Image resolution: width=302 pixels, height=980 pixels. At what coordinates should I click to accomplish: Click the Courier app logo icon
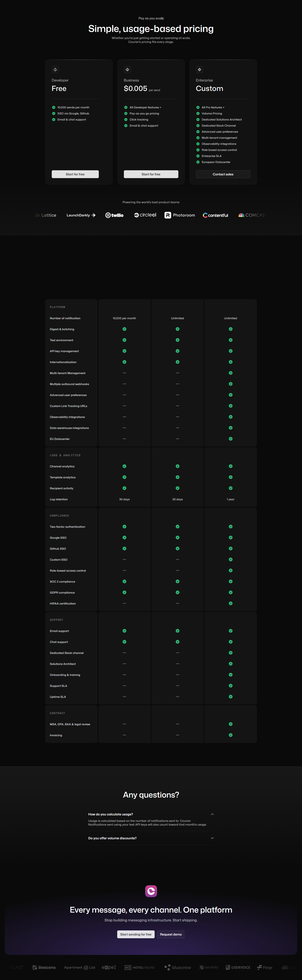click(151, 891)
